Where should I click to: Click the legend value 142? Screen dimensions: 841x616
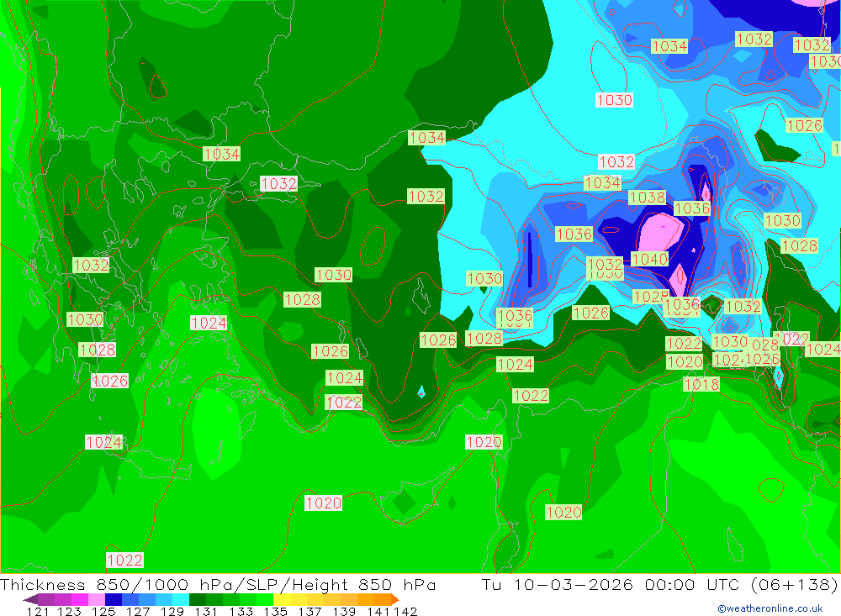coord(405,611)
